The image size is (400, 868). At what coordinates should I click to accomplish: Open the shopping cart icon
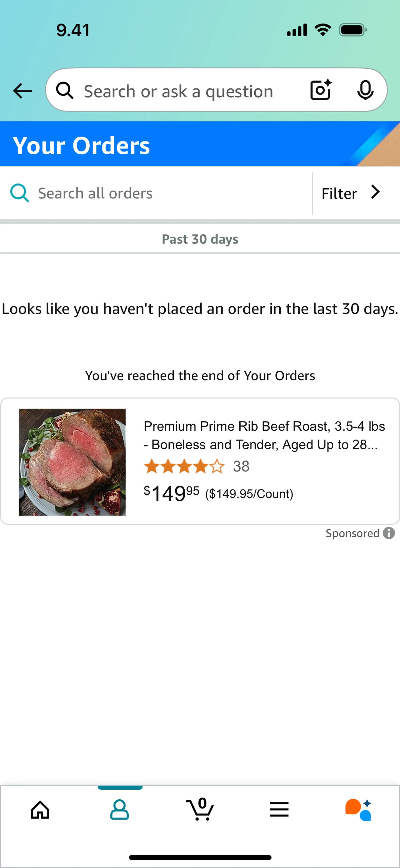point(200,809)
